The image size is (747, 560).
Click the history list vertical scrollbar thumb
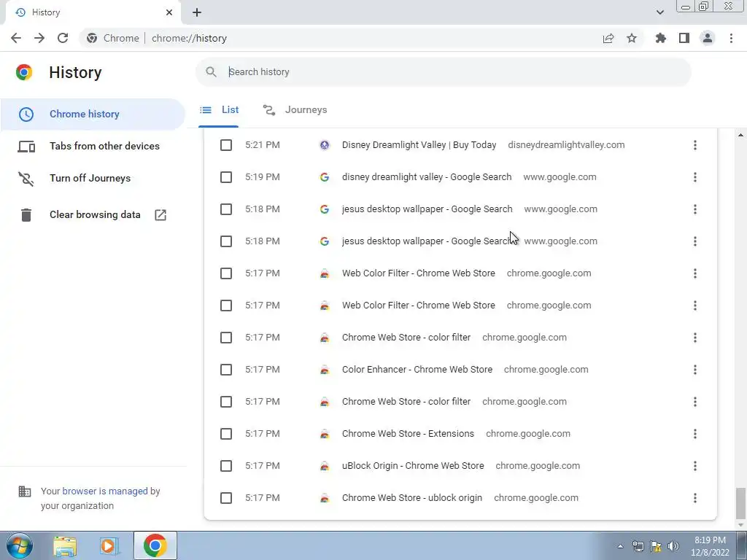740,503
